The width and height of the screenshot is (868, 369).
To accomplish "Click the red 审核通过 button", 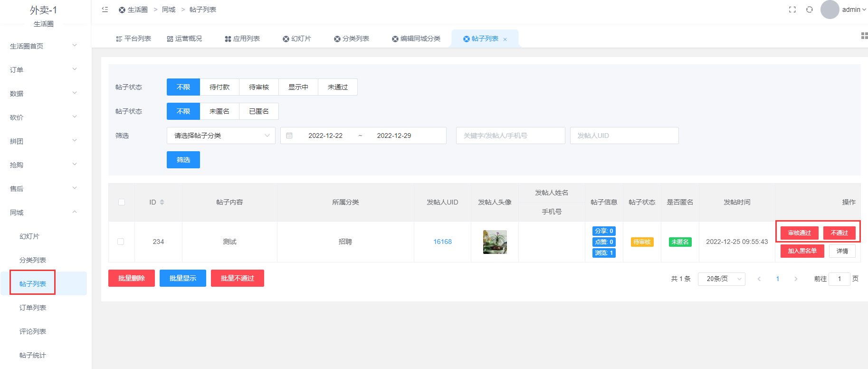I will [x=799, y=233].
